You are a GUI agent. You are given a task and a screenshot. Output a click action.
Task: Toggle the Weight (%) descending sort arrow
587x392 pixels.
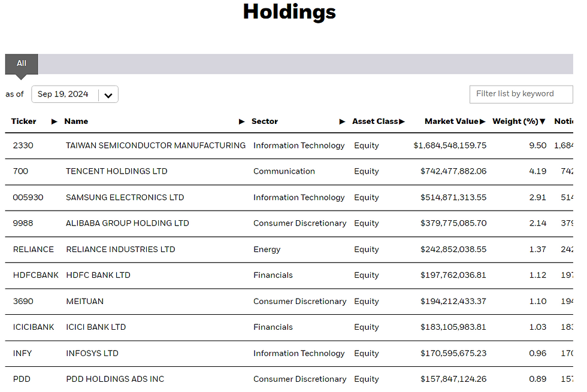coord(543,121)
